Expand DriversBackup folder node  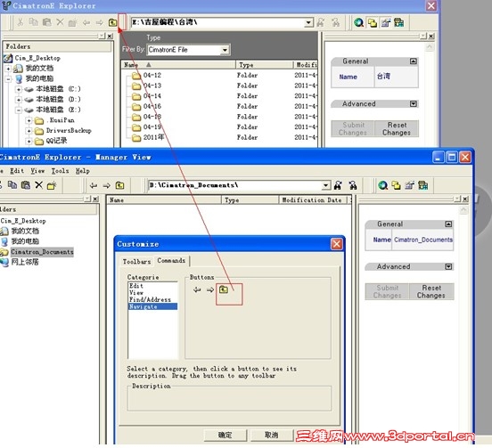coord(29,131)
